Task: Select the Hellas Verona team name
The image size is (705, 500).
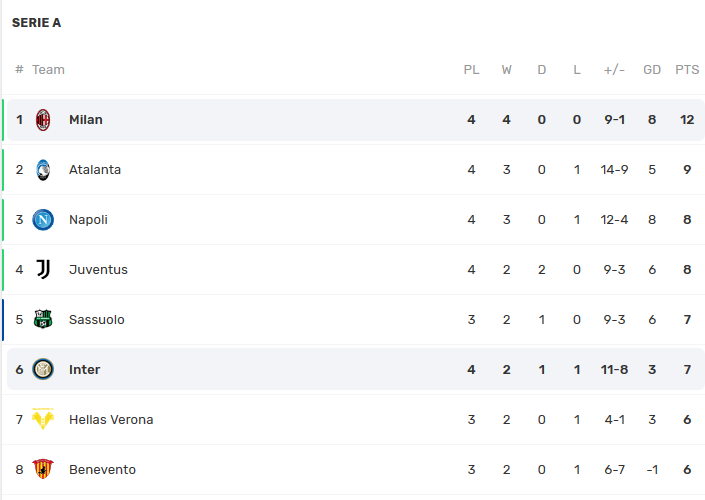Action: click(x=111, y=420)
